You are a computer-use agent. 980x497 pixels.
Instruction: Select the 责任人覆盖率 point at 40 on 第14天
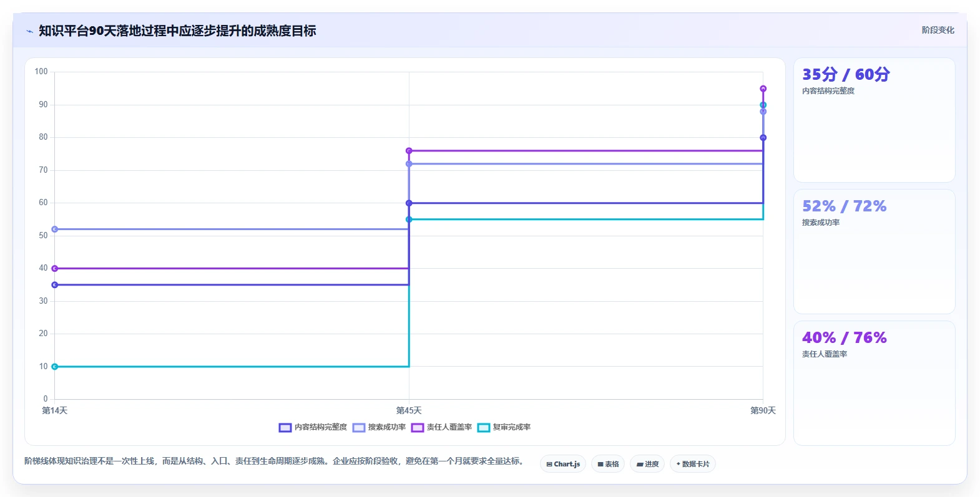[55, 269]
